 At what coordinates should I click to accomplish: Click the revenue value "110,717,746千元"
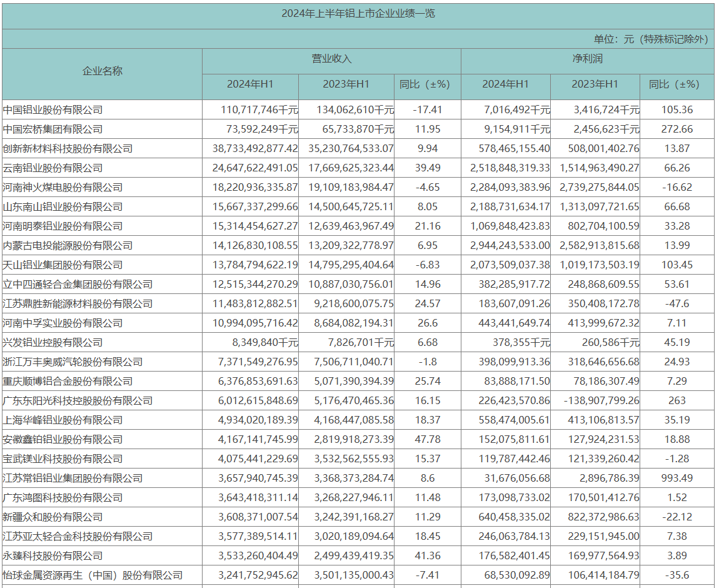tap(259, 110)
